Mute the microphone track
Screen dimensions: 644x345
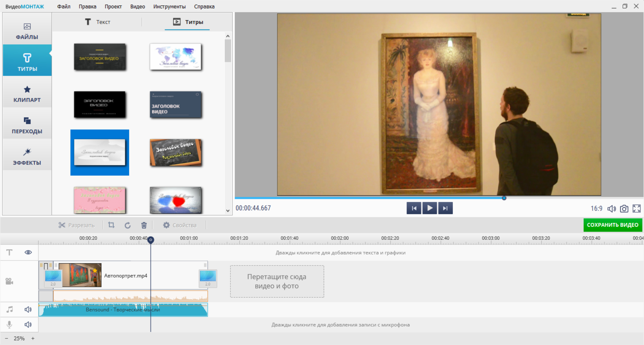28,325
